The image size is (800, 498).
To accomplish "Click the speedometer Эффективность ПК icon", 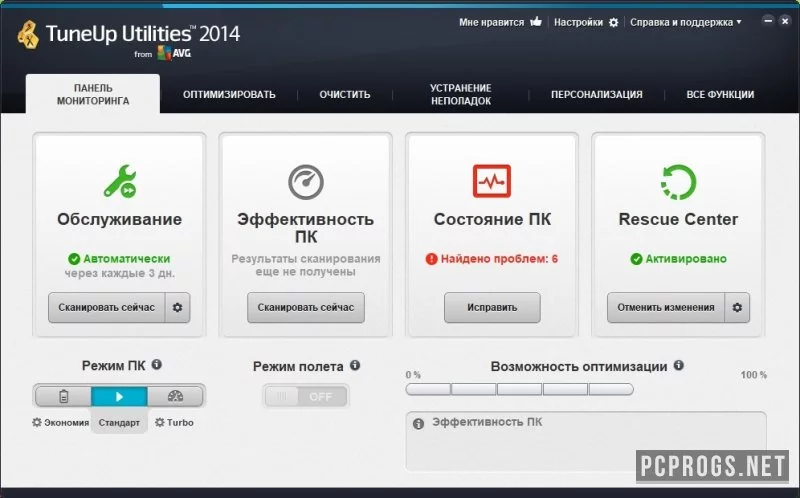I will click(306, 182).
